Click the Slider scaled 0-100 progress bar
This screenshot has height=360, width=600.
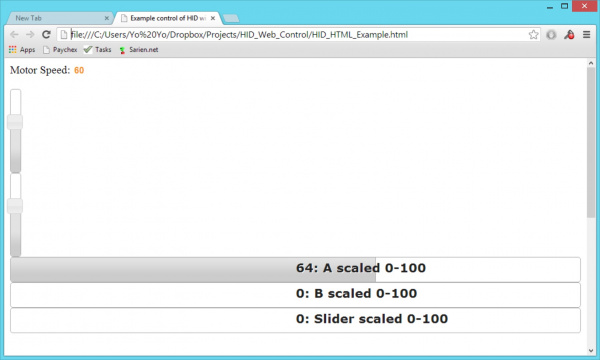(x=295, y=320)
